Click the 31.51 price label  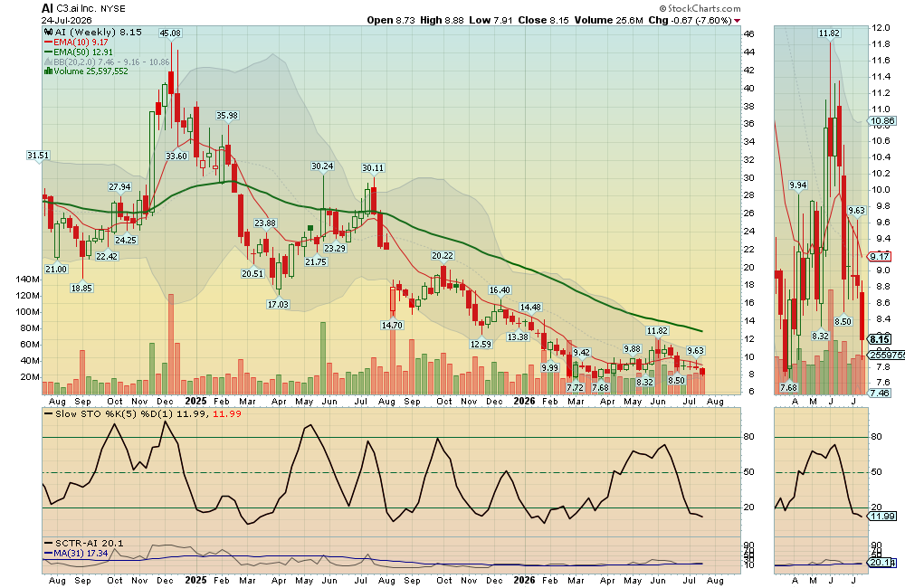point(38,156)
